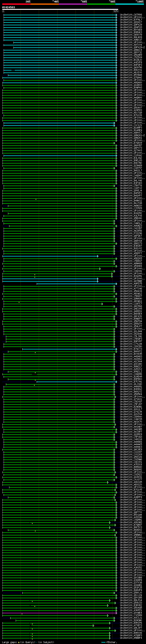
Task: Open hit UniRef100_C6TMV6
Action: (x=131, y=15)
